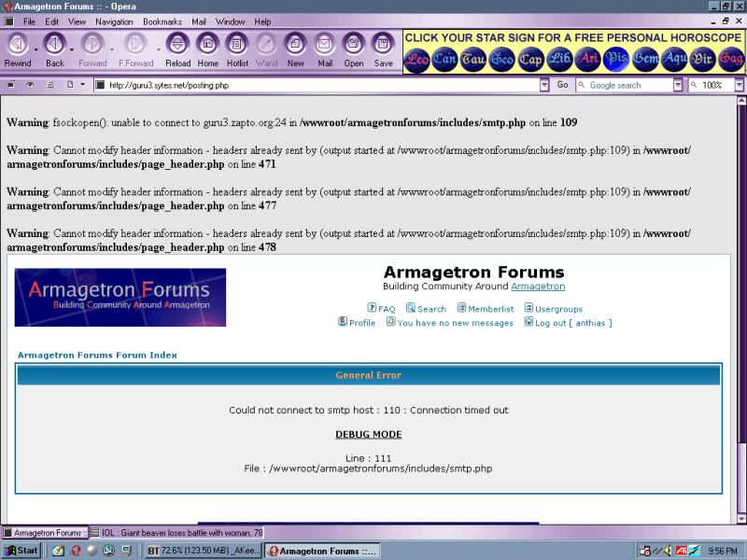The height and width of the screenshot is (560, 747).
Task: Select the Armagetron Forums page tab
Action: tap(45, 532)
